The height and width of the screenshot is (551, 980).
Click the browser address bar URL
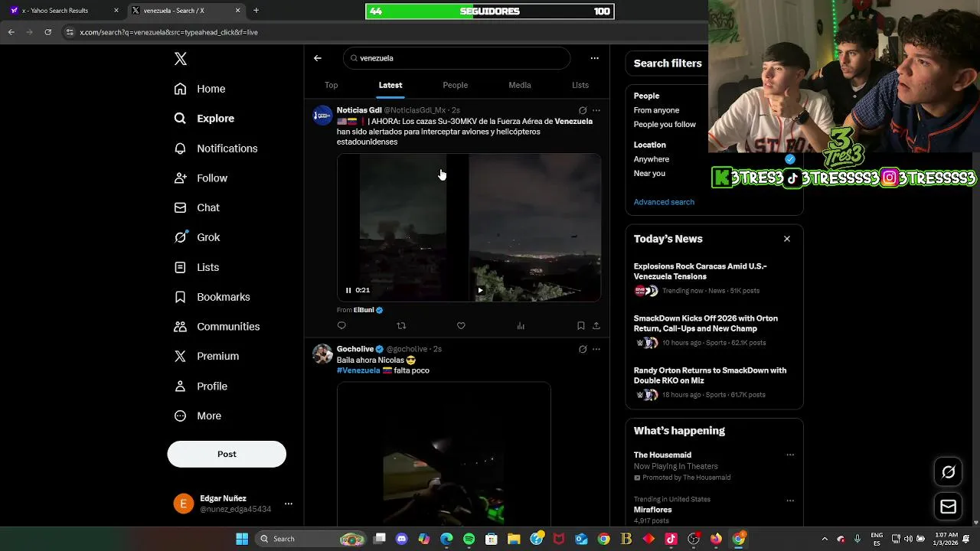coord(168,32)
